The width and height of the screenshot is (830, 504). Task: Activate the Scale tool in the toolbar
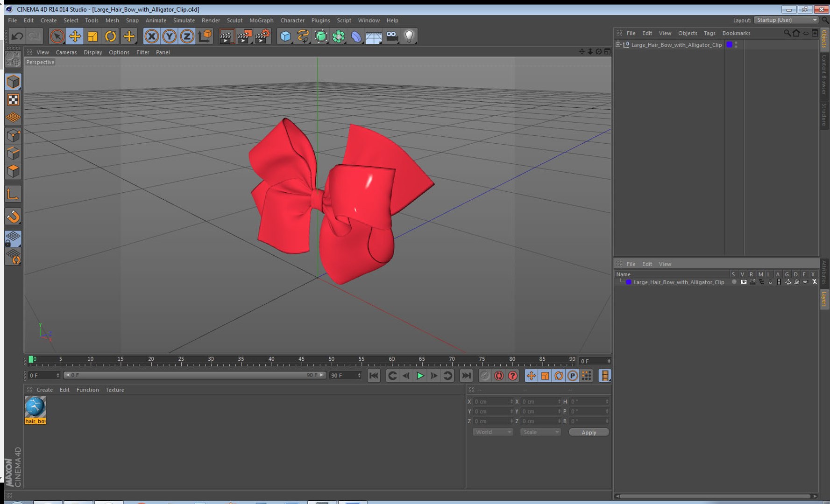92,36
